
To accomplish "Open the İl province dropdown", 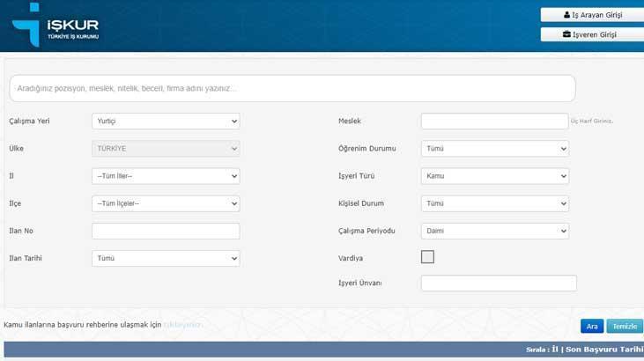I will pos(166,176).
